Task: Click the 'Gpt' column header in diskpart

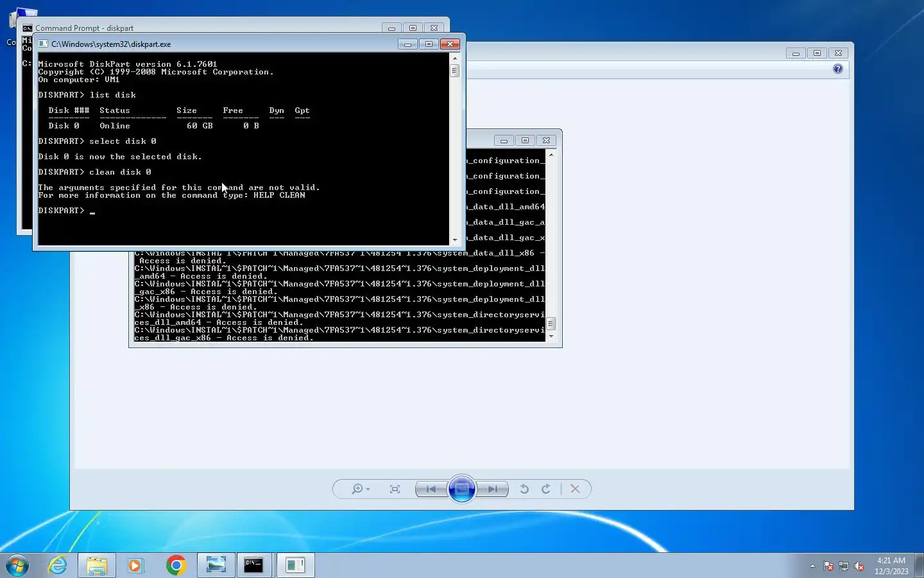Action: [302, 110]
